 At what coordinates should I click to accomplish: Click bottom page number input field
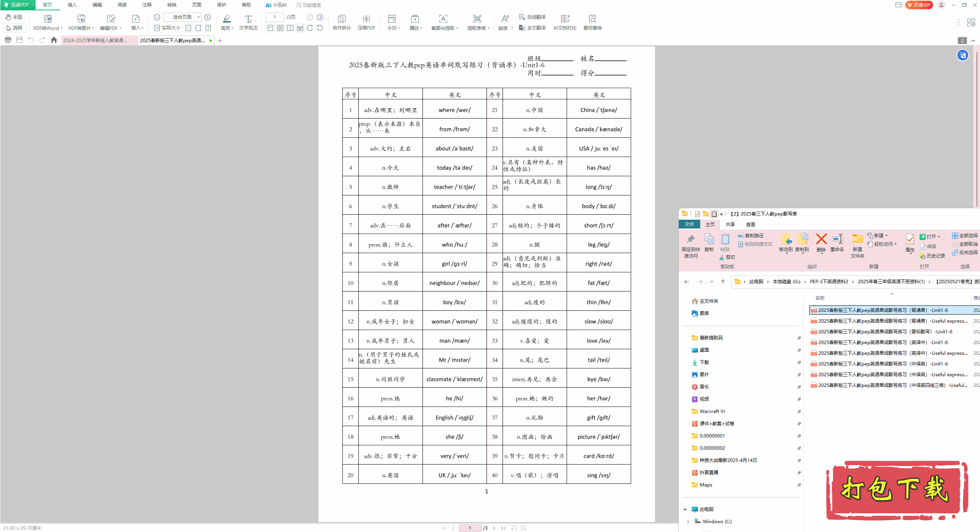(x=470, y=528)
